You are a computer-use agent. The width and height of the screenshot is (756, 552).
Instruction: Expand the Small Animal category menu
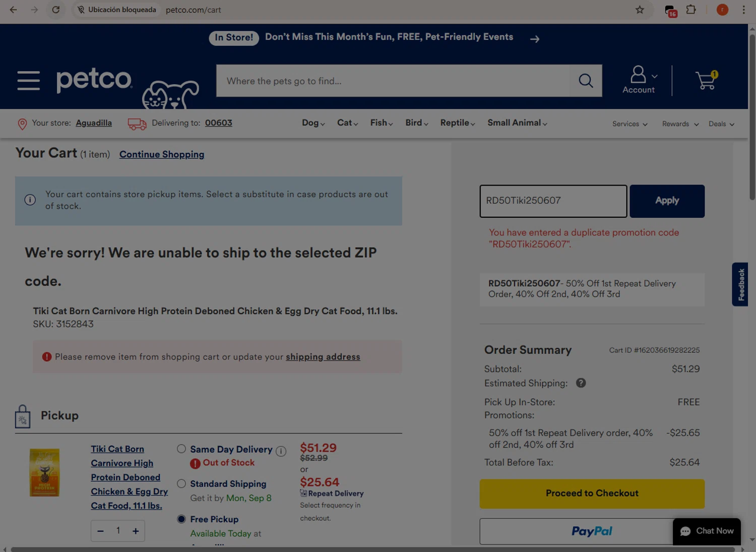point(517,123)
